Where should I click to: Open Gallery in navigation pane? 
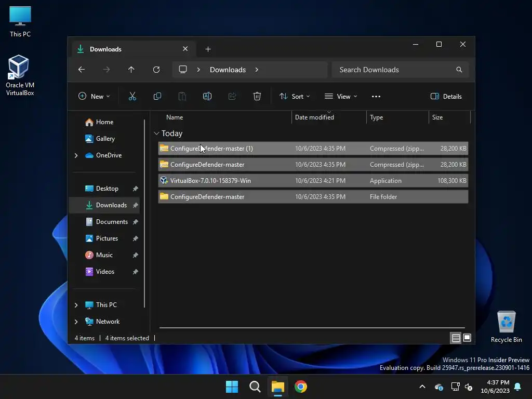104,139
